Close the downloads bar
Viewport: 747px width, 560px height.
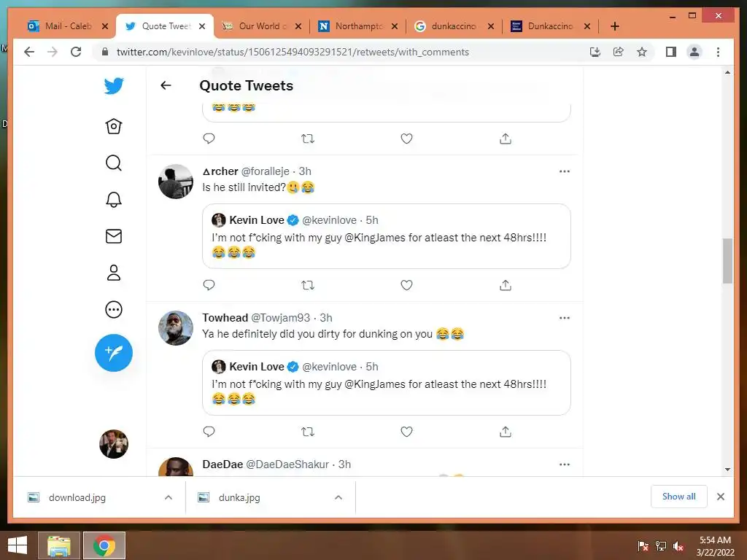[721, 497]
